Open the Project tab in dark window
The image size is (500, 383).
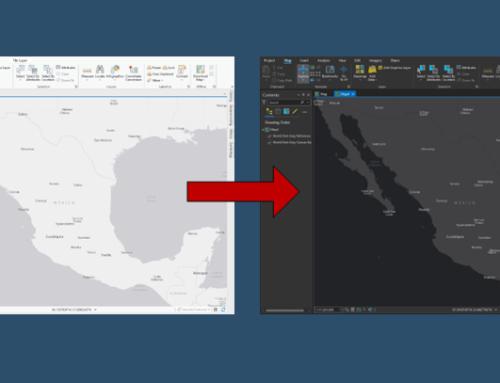pyautogui.click(x=269, y=61)
